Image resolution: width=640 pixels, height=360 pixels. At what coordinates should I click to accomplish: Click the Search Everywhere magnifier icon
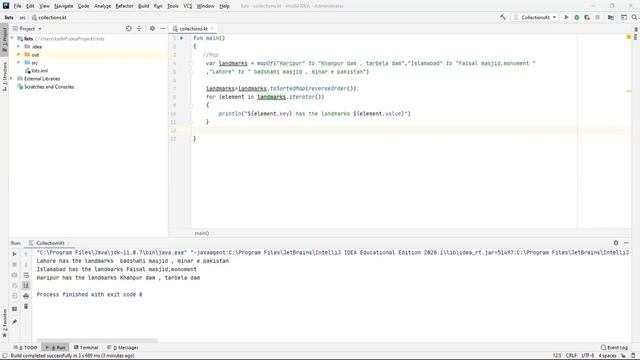[634, 17]
